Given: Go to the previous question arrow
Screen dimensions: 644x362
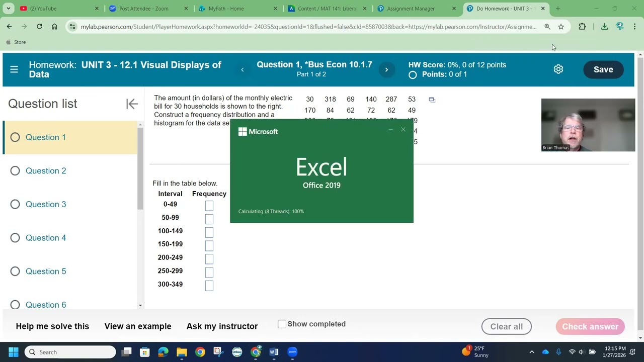Looking at the screenshot, I should point(242,70).
